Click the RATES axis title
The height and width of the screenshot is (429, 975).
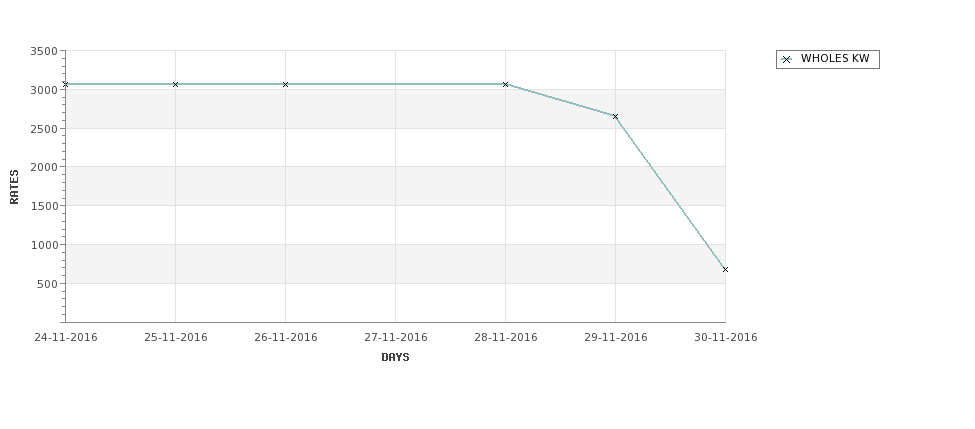click(14, 187)
